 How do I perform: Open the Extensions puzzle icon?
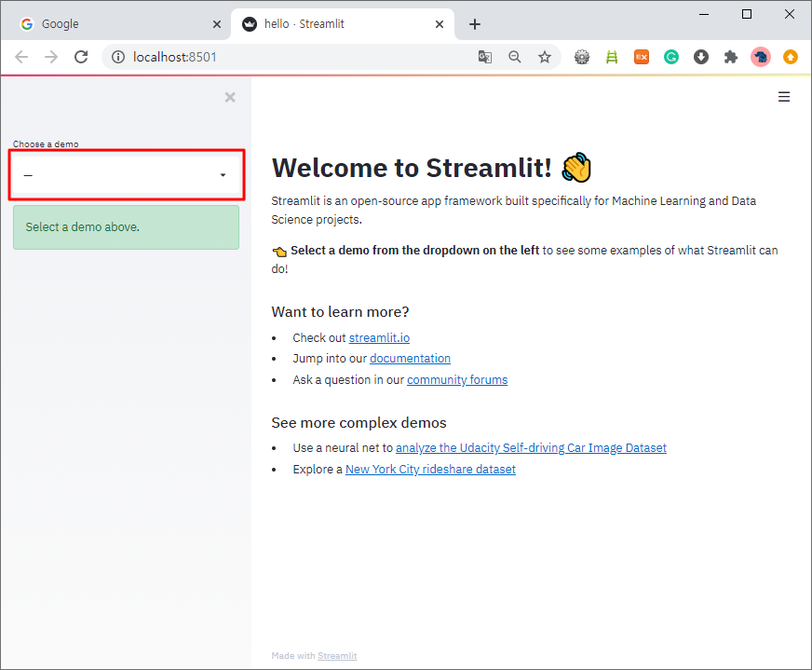click(731, 57)
